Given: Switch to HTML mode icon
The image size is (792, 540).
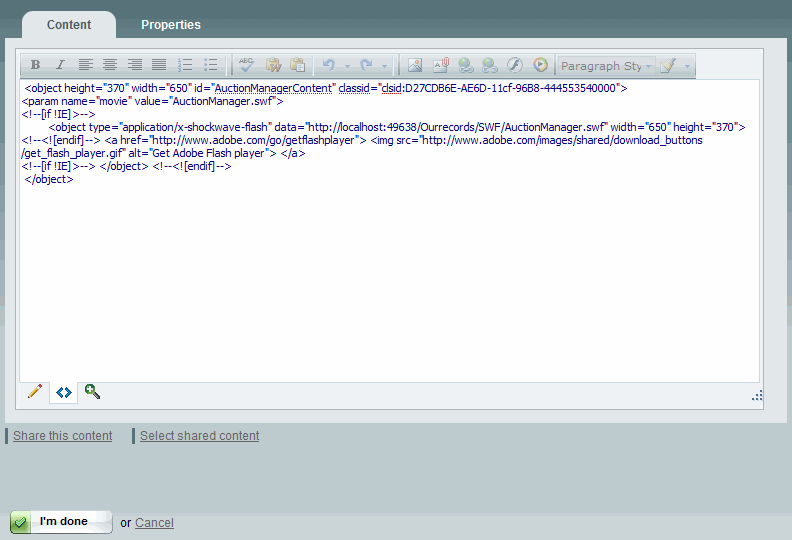Looking at the screenshot, I should coord(64,392).
